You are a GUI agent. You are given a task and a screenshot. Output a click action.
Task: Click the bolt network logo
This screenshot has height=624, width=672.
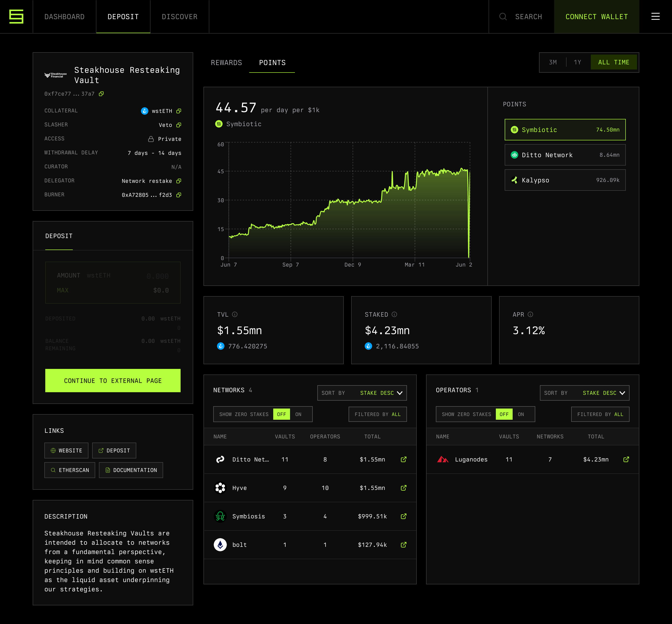[220, 544]
